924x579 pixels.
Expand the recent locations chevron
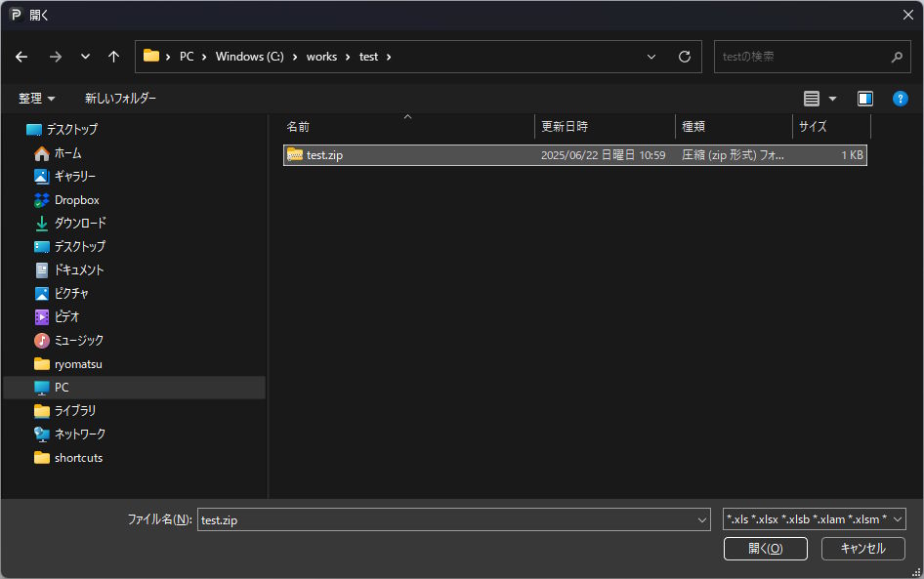[85, 57]
